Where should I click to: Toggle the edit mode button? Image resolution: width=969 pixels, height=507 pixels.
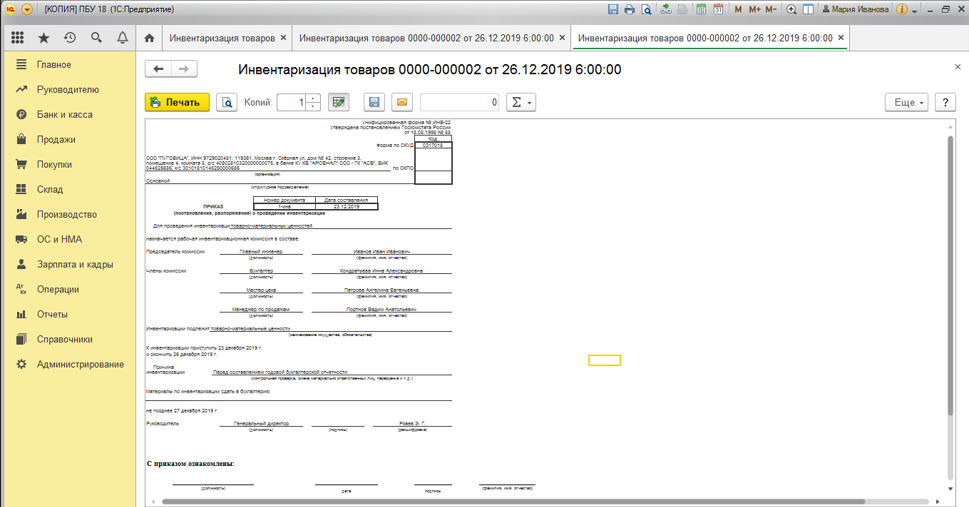pyautogui.click(x=338, y=102)
